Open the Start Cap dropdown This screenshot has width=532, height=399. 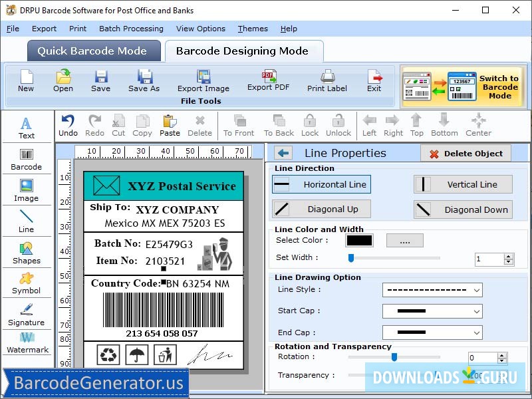click(x=432, y=311)
